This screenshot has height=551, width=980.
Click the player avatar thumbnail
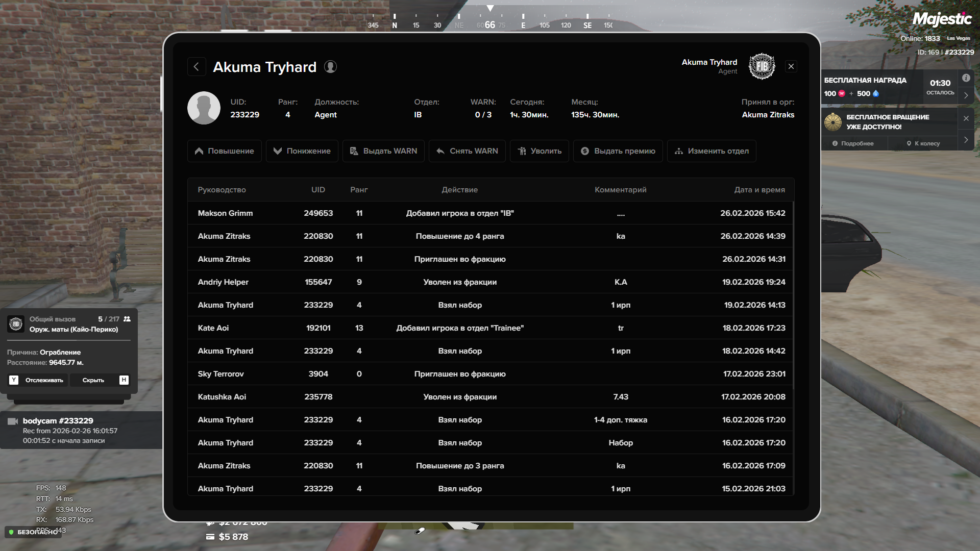click(x=204, y=108)
